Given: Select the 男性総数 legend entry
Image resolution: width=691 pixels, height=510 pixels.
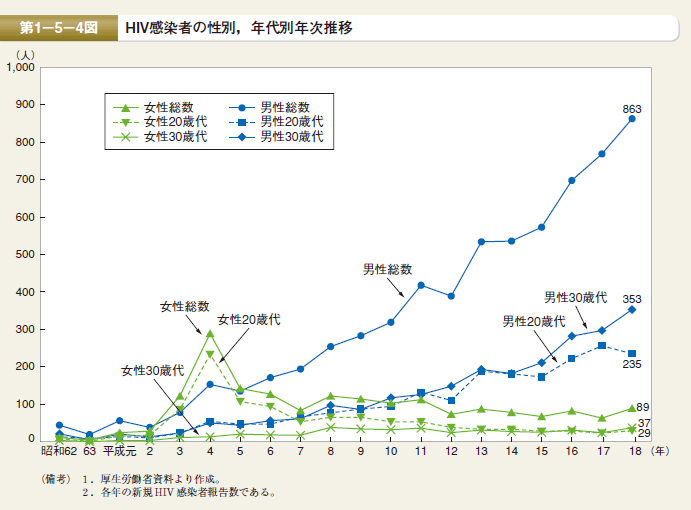Looking at the screenshot, I should point(270,108).
